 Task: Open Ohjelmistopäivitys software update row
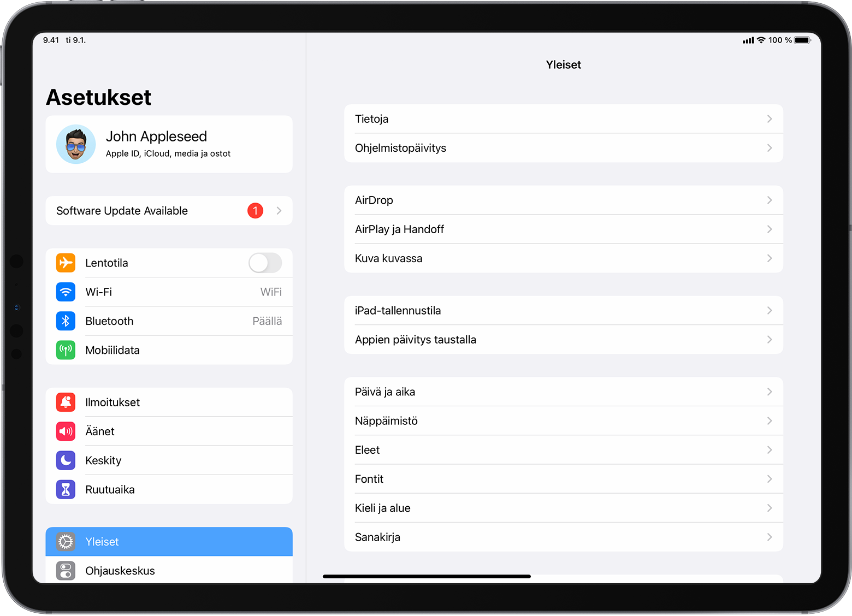[563, 148]
